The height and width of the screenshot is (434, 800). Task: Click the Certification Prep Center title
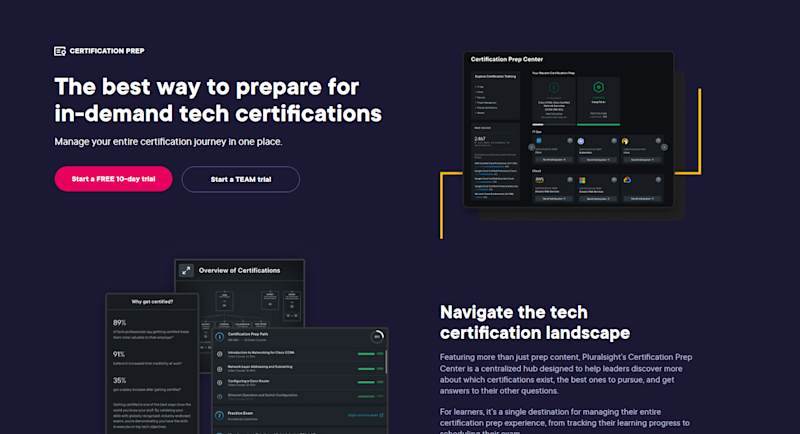click(x=507, y=59)
